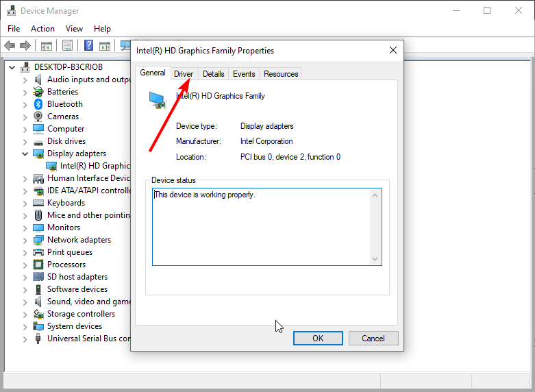Switch to the Driver tab
The height and width of the screenshot is (392, 535).
184,74
